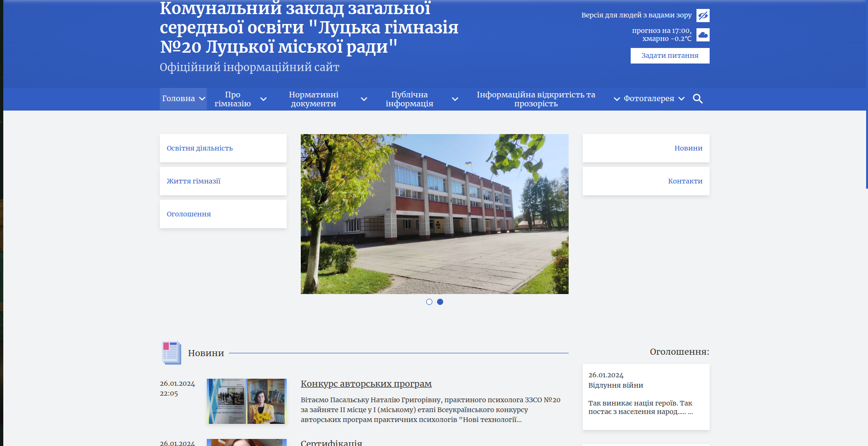Open the Відлуння війни announcement card

point(646,396)
